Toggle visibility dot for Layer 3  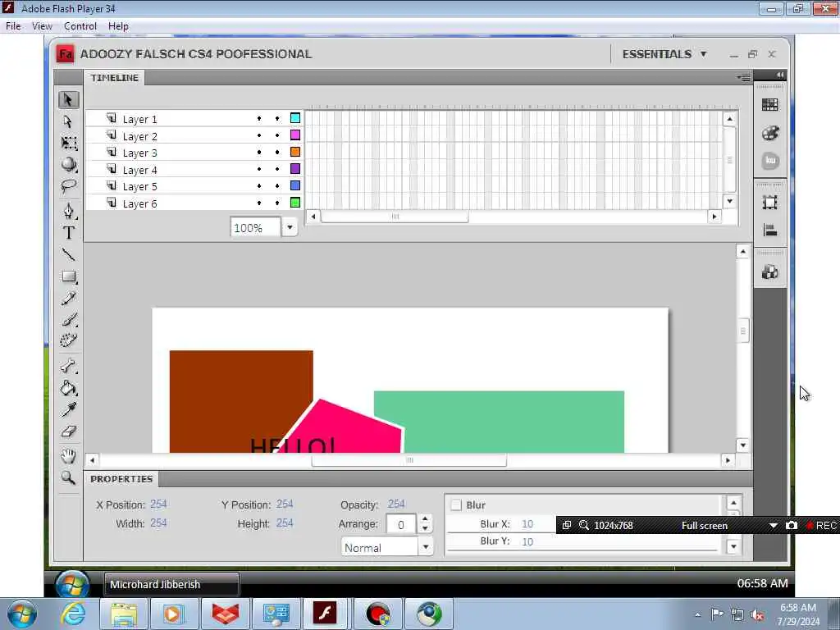coord(259,152)
